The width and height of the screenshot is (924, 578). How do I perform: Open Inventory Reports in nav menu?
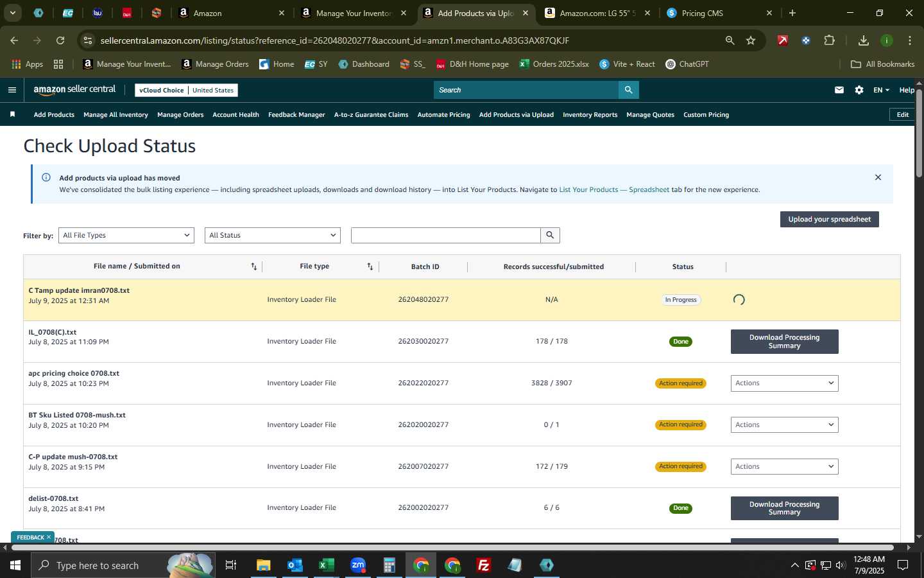tap(590, 114)
